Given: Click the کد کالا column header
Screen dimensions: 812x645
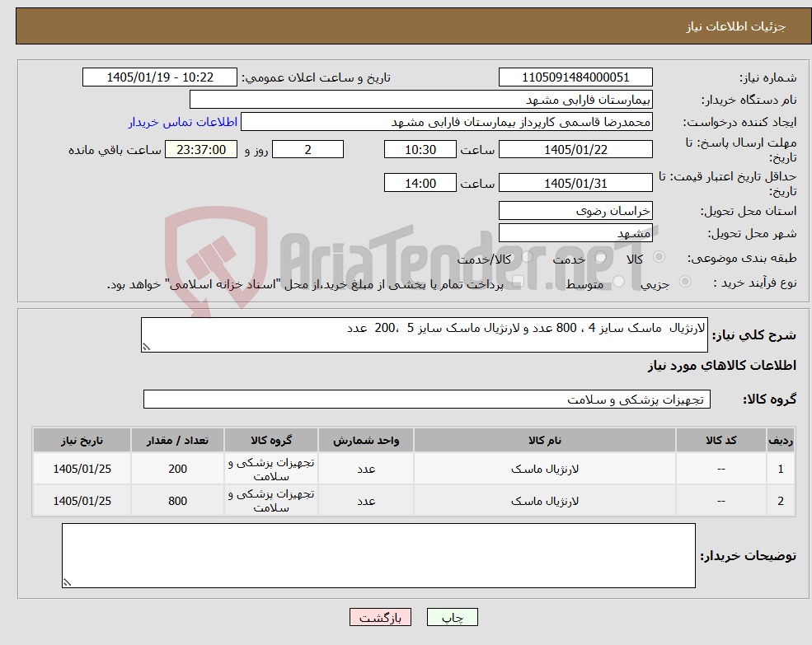Looking at the screenshot, I should [x=720, y=440].
